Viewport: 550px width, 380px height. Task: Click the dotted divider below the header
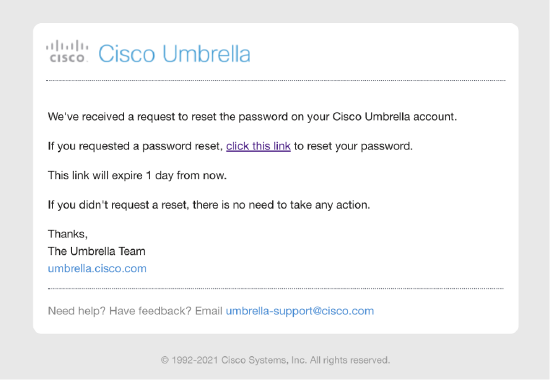(x=276, y=80)
